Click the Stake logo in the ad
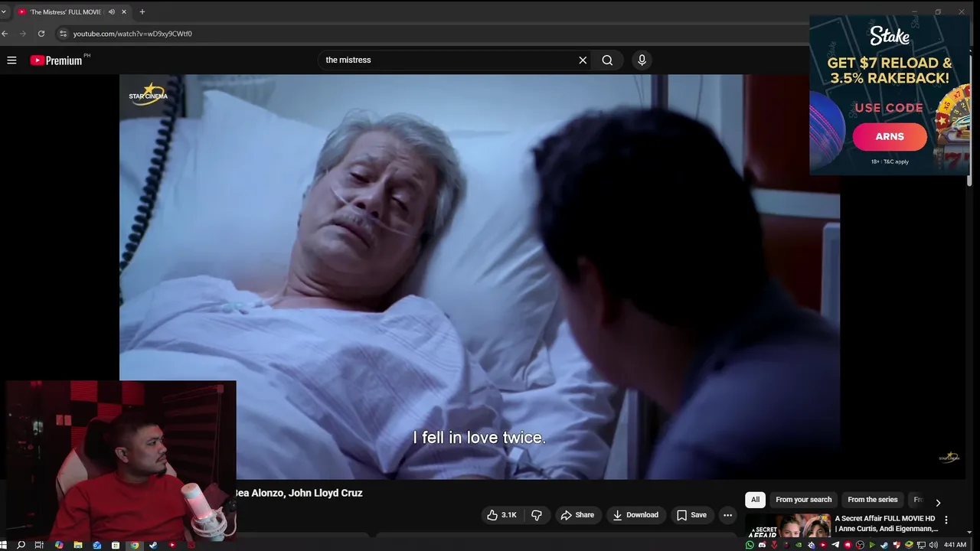 click(890, 36)
